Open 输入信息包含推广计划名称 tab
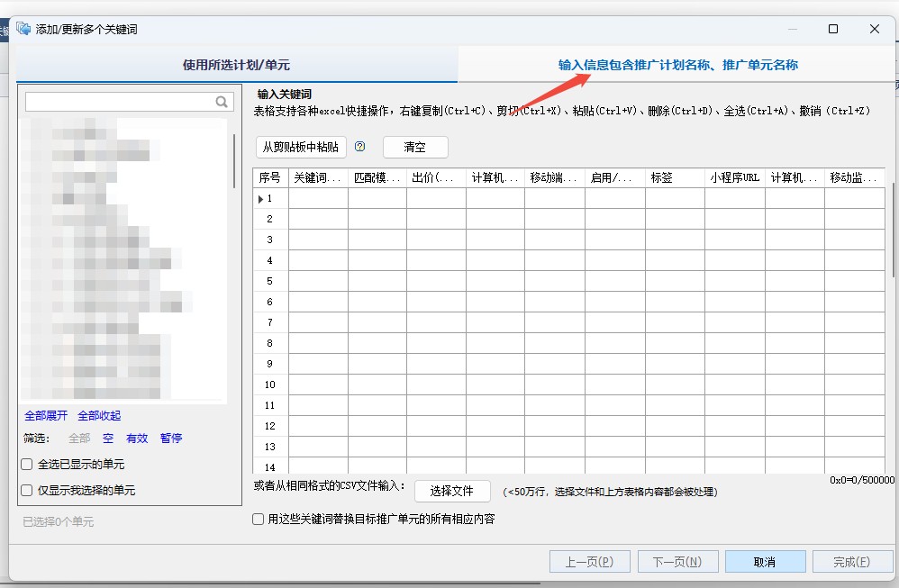The width and height of the screenshot is (899, 588). (x=677, y=65)
